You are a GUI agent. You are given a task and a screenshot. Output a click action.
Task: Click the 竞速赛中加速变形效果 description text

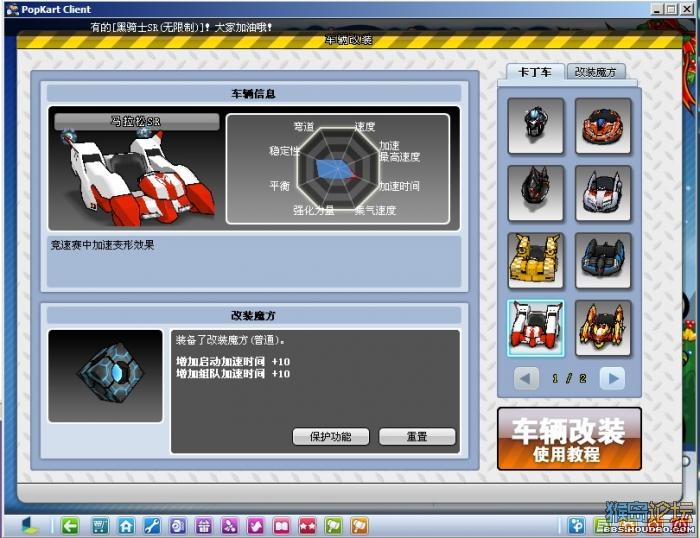click(102, 245)
